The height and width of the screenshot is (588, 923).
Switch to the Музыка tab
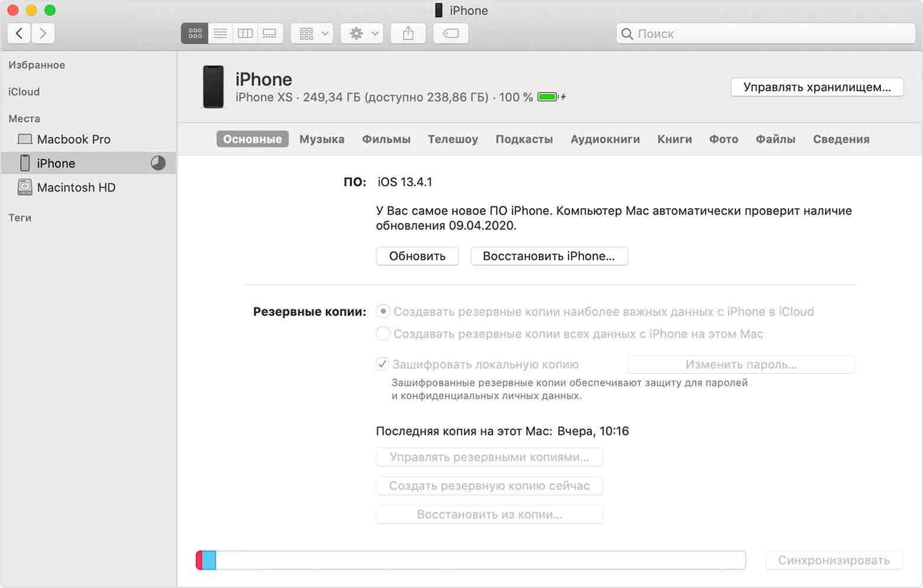(322, 139)
